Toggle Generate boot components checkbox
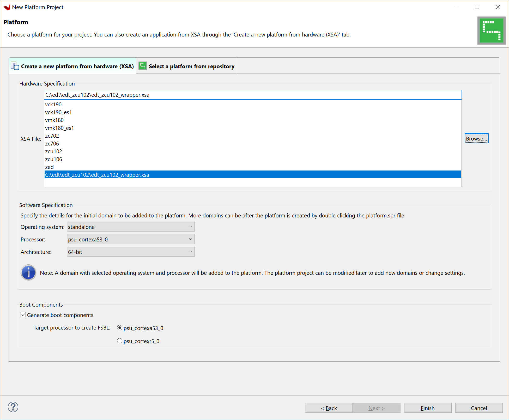 pyautogui.click(x=23, y=315)
